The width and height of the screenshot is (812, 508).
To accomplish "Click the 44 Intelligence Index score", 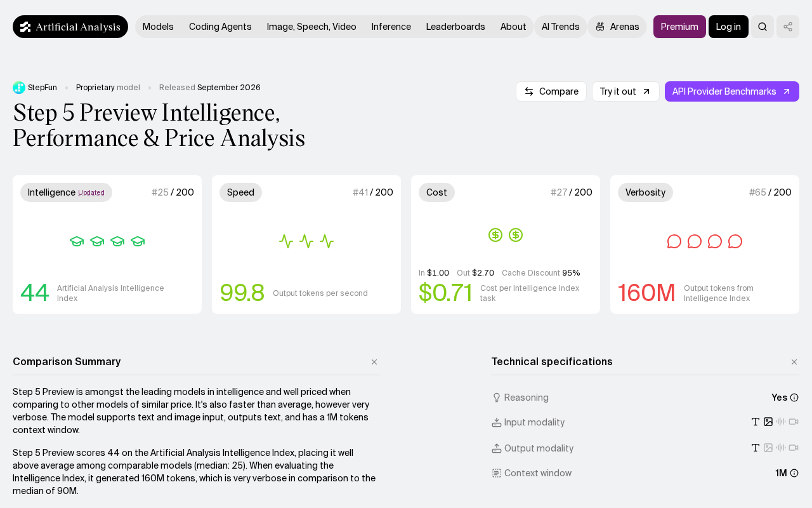I will click(x=35, y=293).
